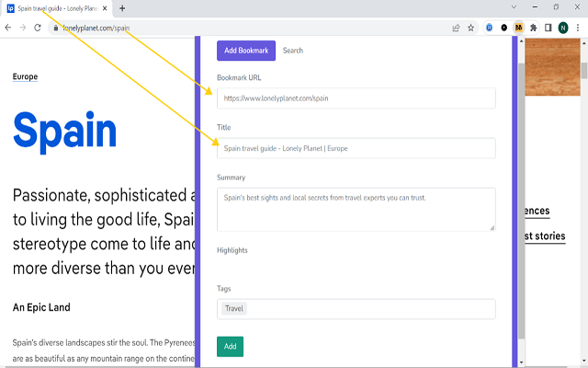Open the share page icon

tap(456, 28)
